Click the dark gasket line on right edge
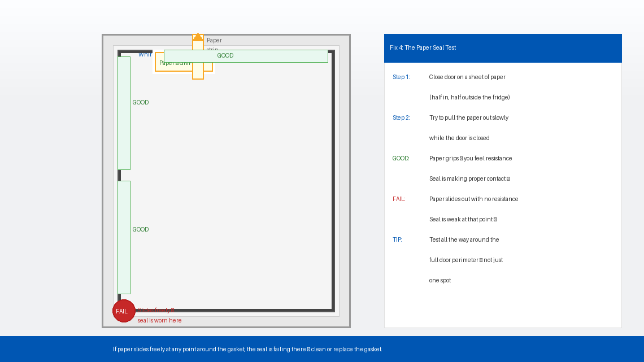 tap(333, 181)
